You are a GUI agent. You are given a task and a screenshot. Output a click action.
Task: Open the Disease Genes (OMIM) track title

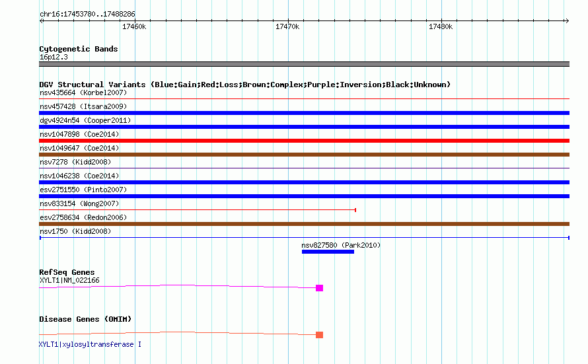click(85, 319)
